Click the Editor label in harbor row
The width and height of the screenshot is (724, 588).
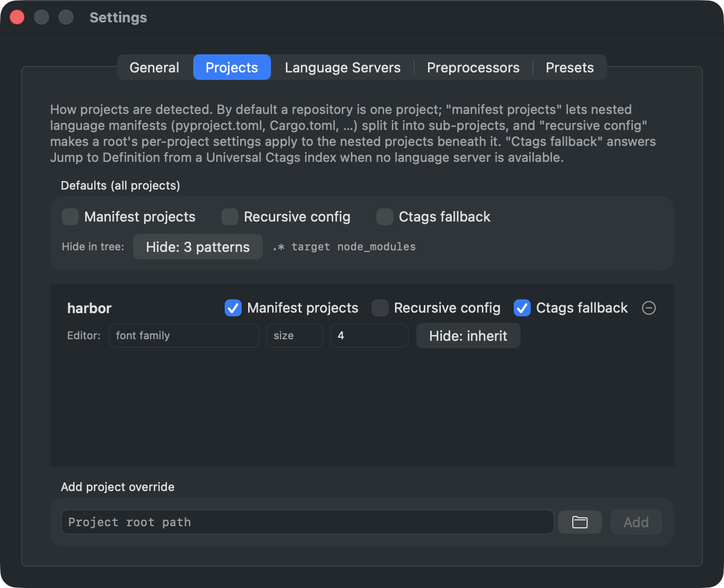pyautogui.click(x=84, y=336)
